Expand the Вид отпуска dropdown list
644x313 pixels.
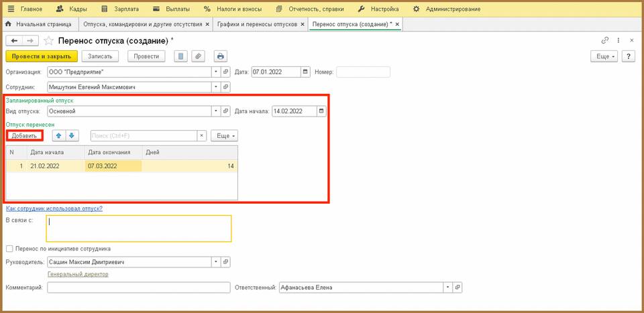[x=216, y=111]
